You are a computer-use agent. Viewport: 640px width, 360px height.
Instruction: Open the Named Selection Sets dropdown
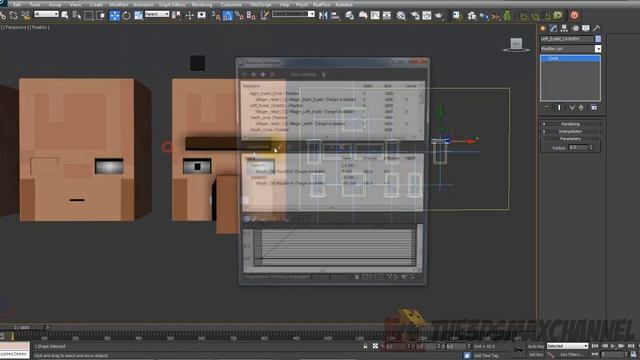coord(293,14)
